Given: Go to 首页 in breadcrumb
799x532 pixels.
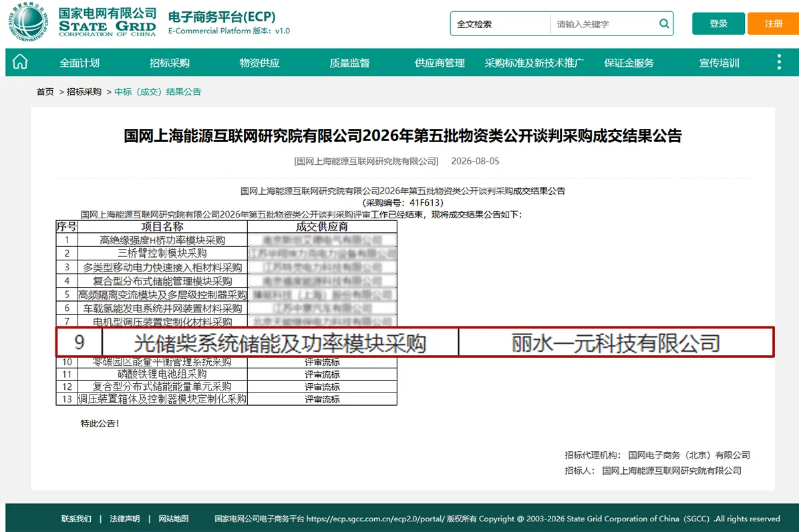Looking at the screenshot, I should coord(45,91).
